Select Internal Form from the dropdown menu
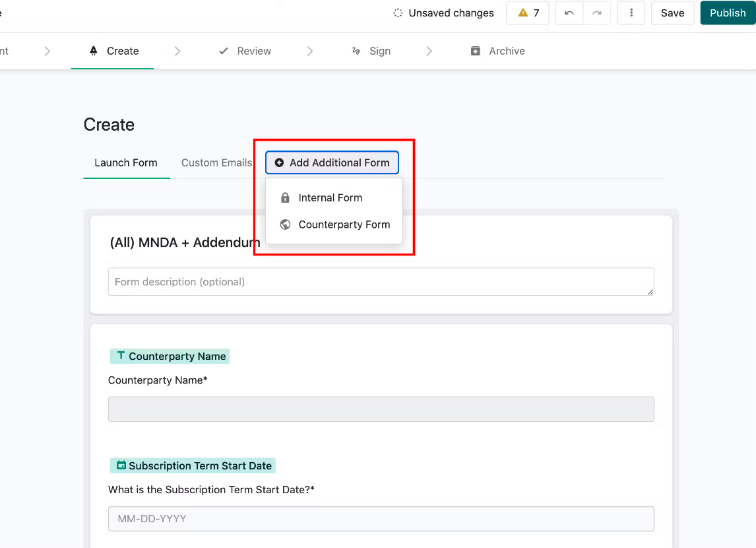 (334, 198)
